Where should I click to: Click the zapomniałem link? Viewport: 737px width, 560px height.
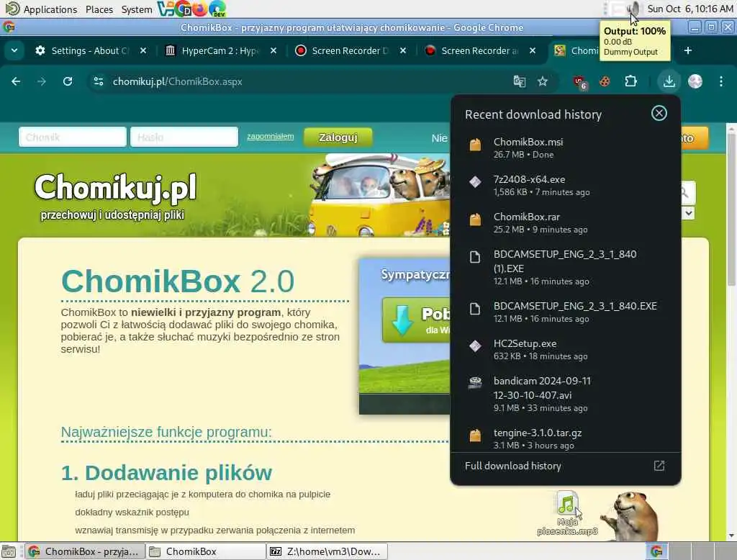271,136
